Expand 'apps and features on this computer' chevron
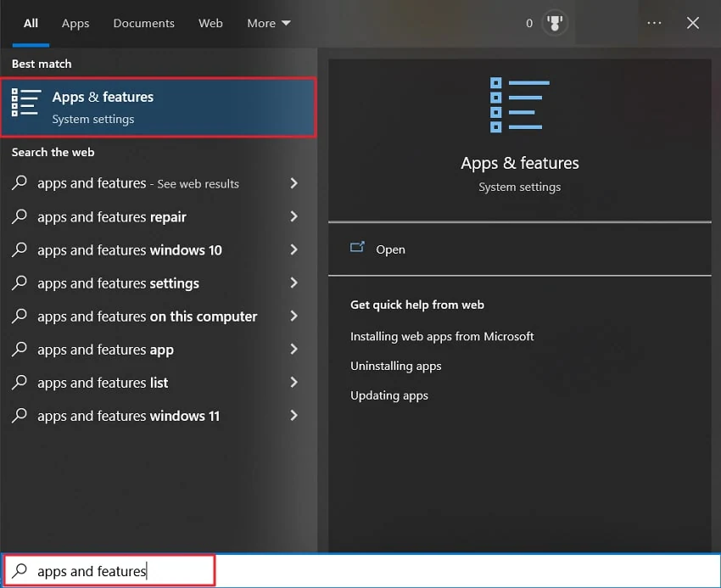The height and width of the screenshot is (588, 721). tap(293, 316)
